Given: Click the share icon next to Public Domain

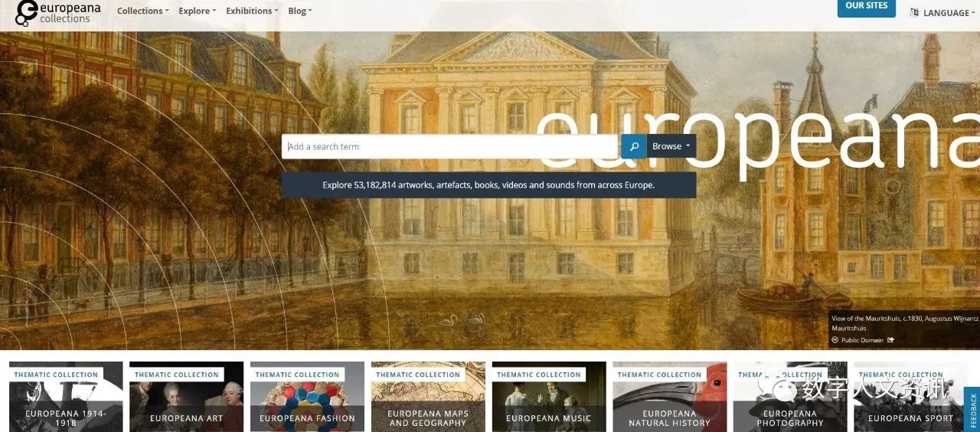Looking at the screenshot, I should [x=891, y=340].
